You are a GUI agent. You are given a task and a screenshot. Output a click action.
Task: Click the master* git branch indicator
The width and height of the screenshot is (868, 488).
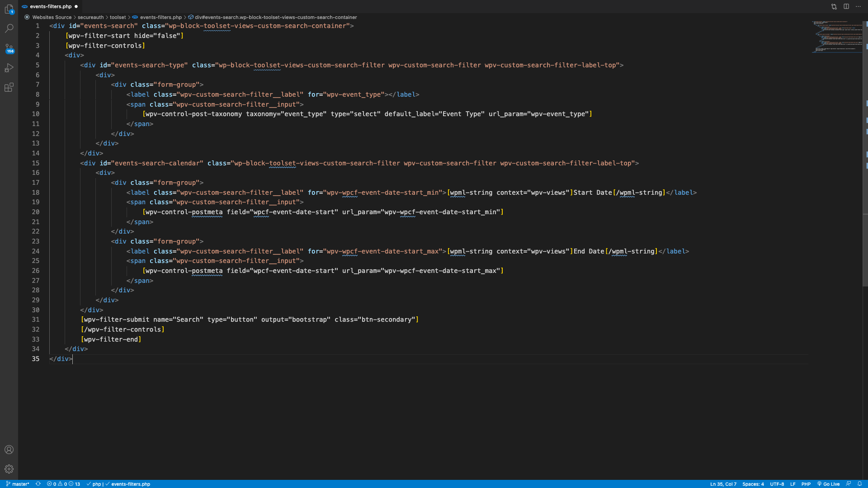18,484
